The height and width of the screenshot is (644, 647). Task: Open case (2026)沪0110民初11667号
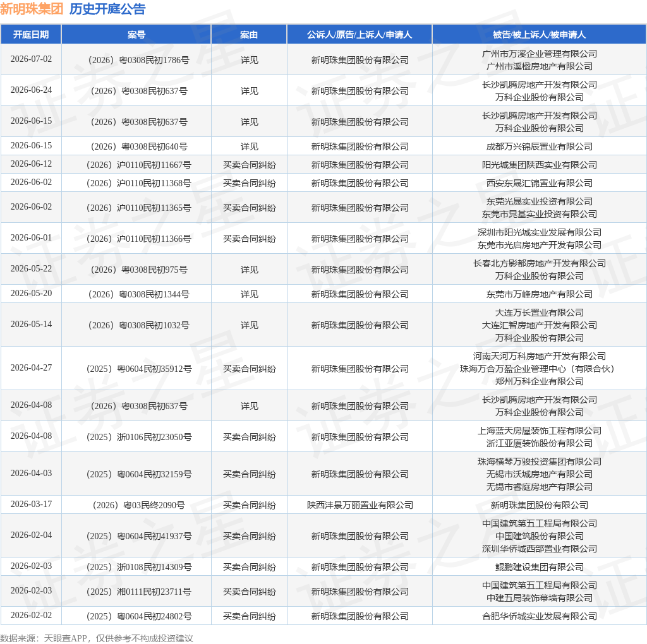click(x=138, y=165)
